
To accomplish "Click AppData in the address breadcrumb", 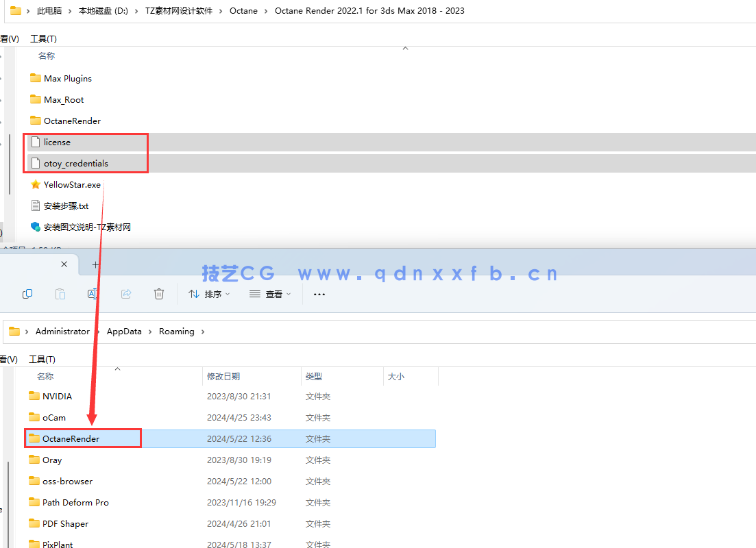I will tap(124, 332).
